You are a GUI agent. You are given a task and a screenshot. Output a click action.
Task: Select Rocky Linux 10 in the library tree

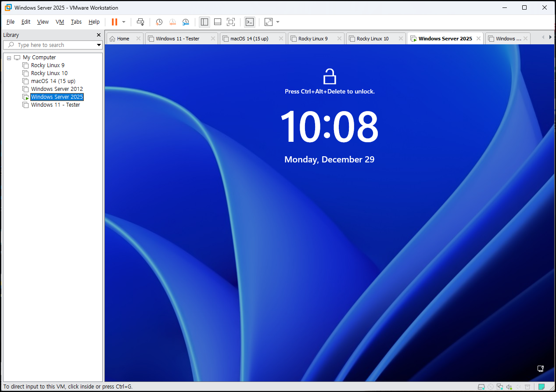point(49,73)
